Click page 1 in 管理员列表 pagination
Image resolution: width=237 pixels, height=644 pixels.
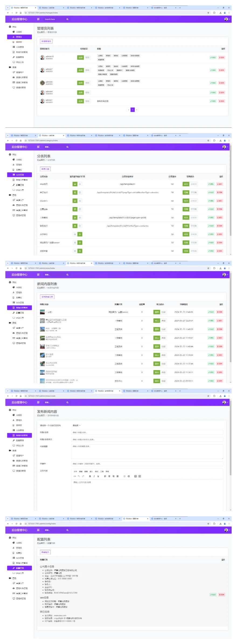[x=133, y=110]
